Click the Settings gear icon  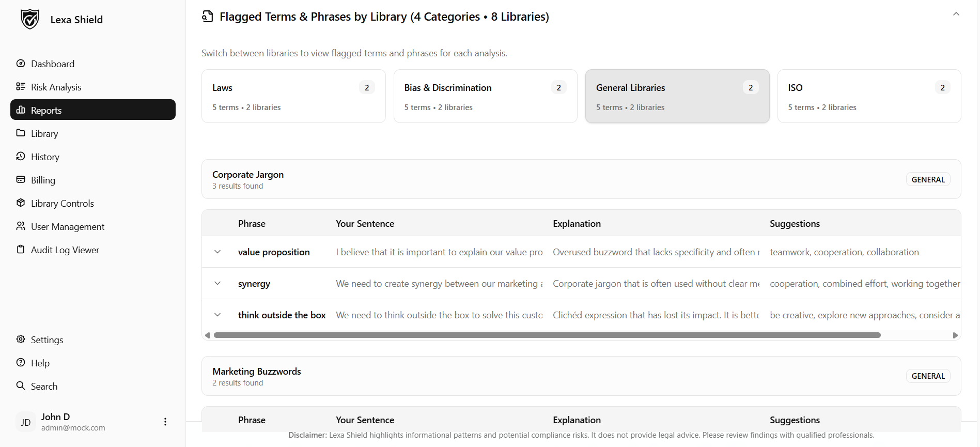(21, 340)
